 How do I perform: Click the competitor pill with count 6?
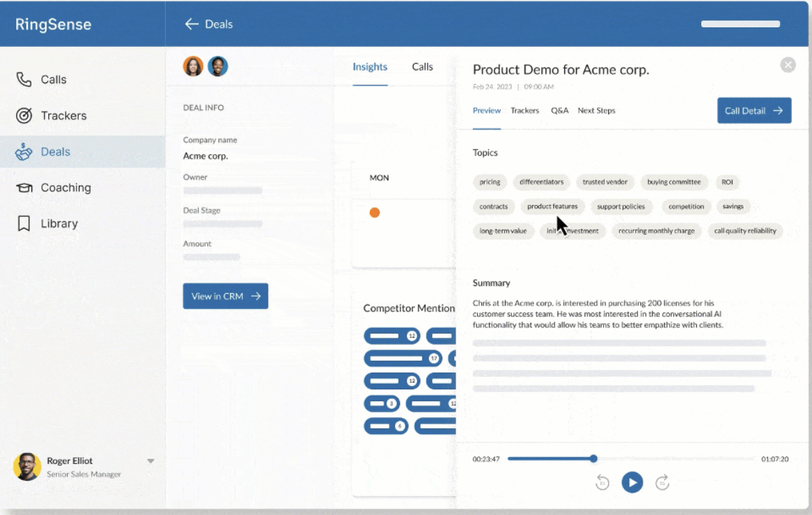386,426
